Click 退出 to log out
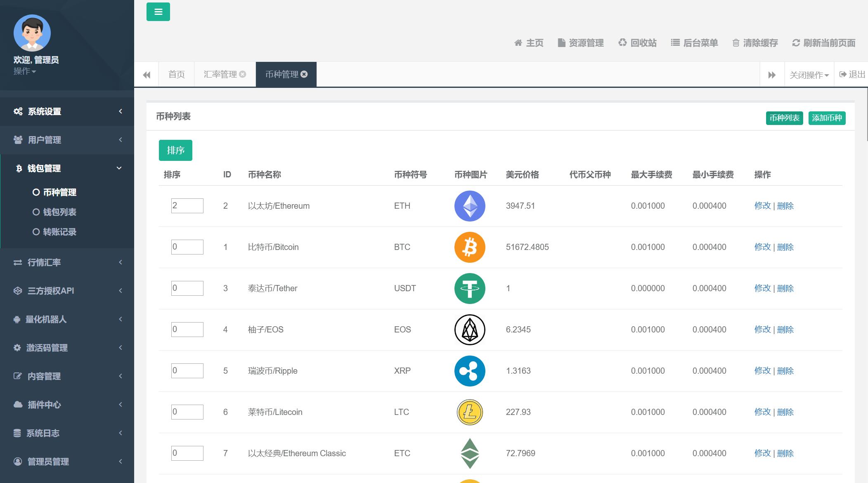 (852, 74)
